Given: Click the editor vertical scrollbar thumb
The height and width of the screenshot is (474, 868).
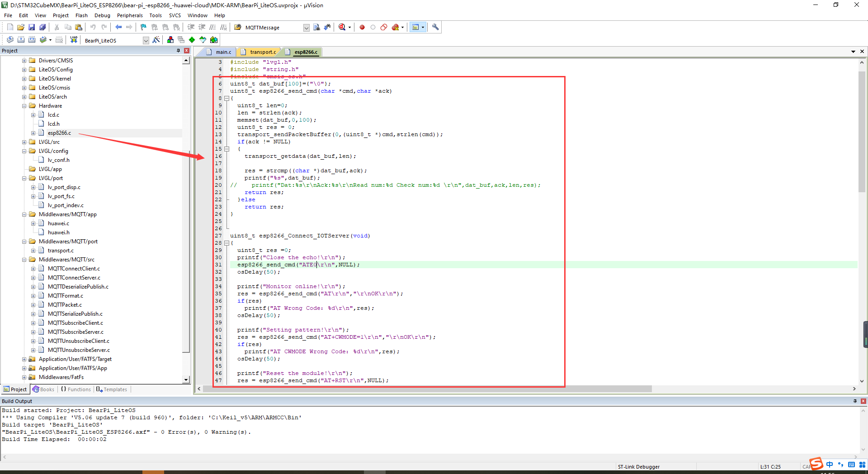Looking at the screenshot, I should tap(862, 131).
